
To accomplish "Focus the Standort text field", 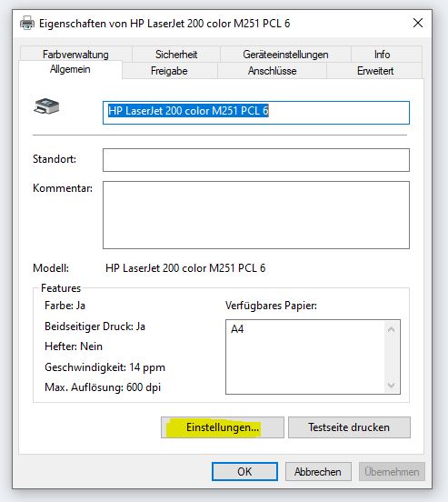I will tap(256, 160).
